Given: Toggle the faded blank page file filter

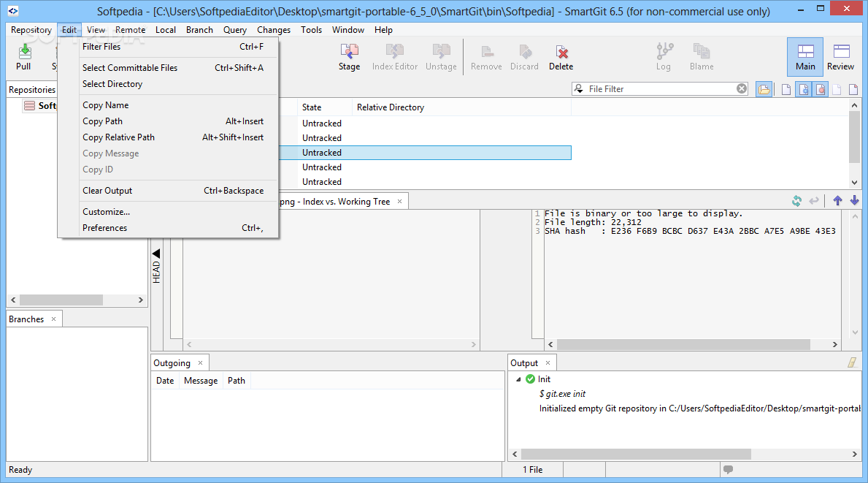Looking at the screenshot, I should 837,89.
